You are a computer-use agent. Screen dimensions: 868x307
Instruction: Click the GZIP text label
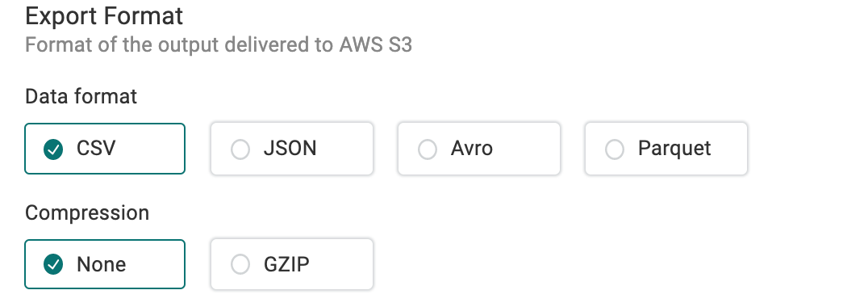[286, 264]
